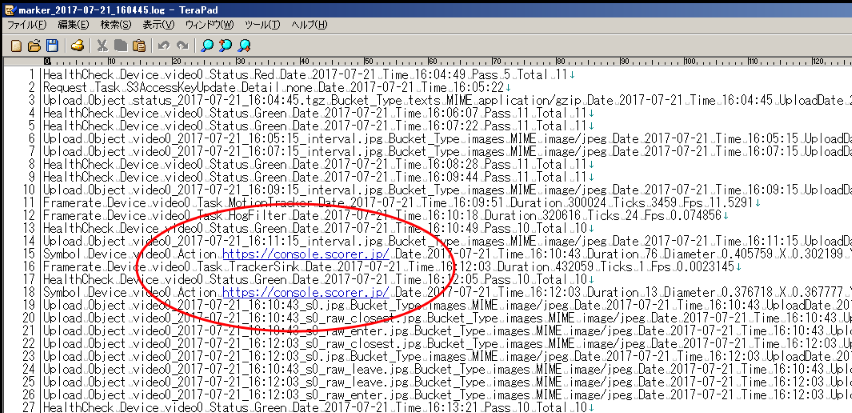Open Find with the first magnifier icon
This screenshot has width=852, height=413.
pos(207,46)
